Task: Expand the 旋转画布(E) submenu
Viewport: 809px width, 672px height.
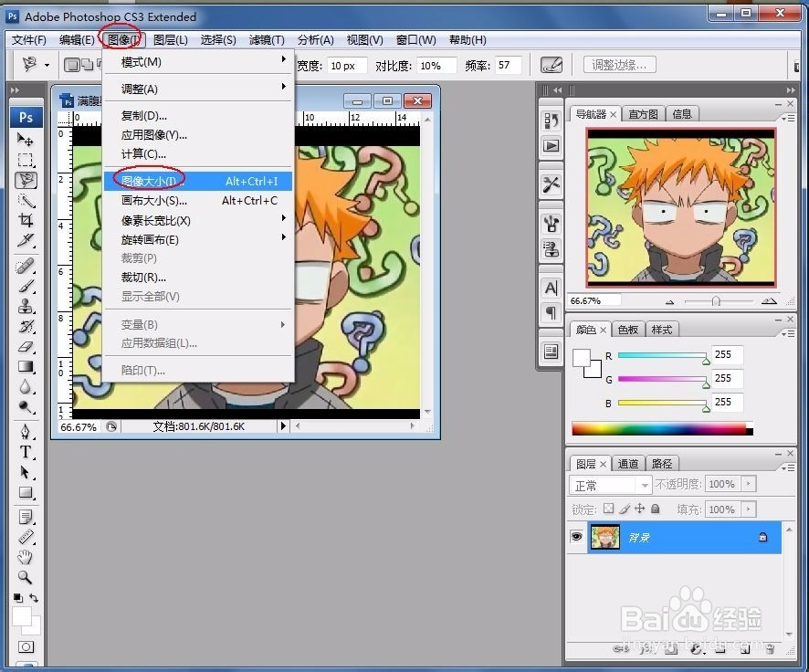Action: [199, 240]
